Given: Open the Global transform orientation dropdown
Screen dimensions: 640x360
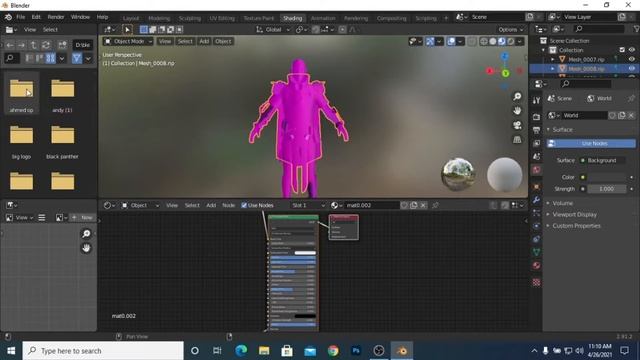Looking at the screenshot, I should coord(273,29).
